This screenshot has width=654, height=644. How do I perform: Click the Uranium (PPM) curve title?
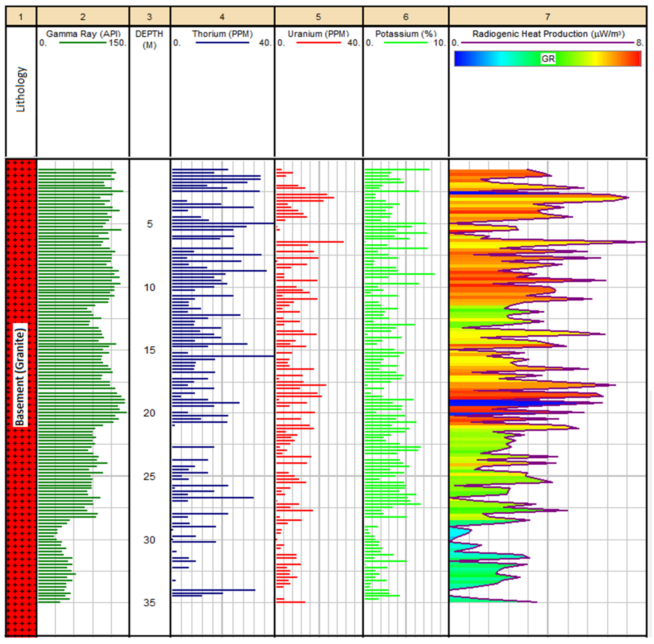[x=318, y=34]
